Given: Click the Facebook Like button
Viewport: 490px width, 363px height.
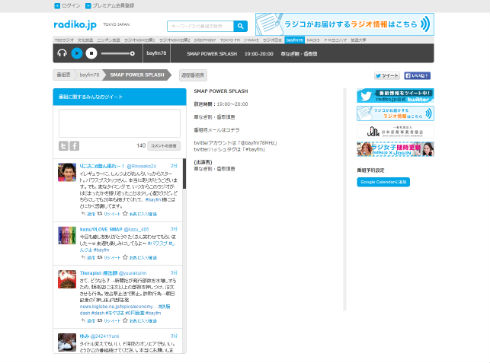Looking at the screenshot, I should pyautogui.click(x=417, y=76).
